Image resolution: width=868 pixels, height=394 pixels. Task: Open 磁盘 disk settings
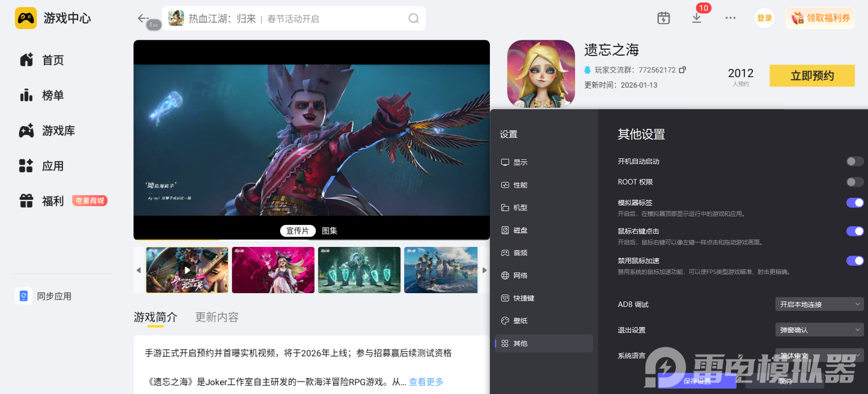544,230
